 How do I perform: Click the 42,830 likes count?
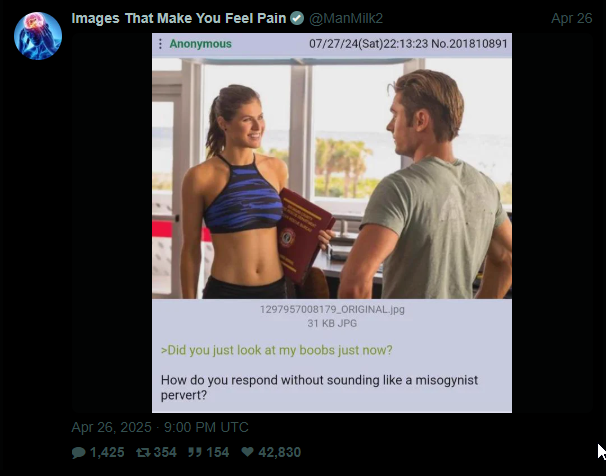279,452
